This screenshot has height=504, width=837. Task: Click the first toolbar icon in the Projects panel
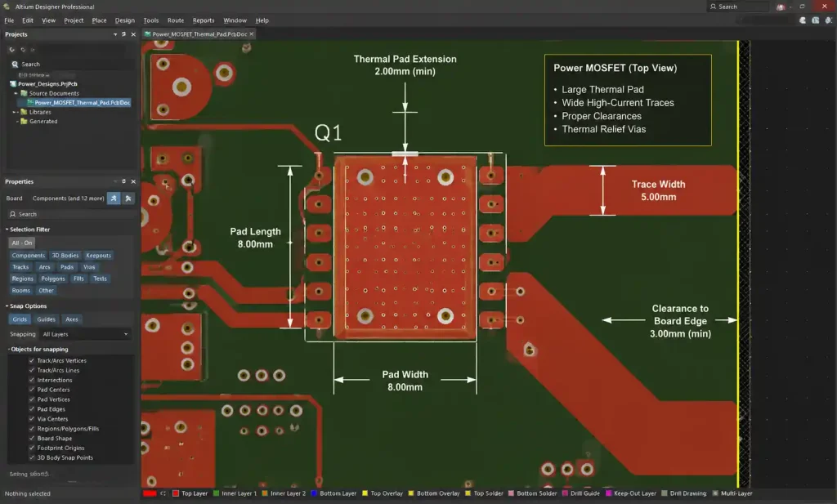pos(11,50)
